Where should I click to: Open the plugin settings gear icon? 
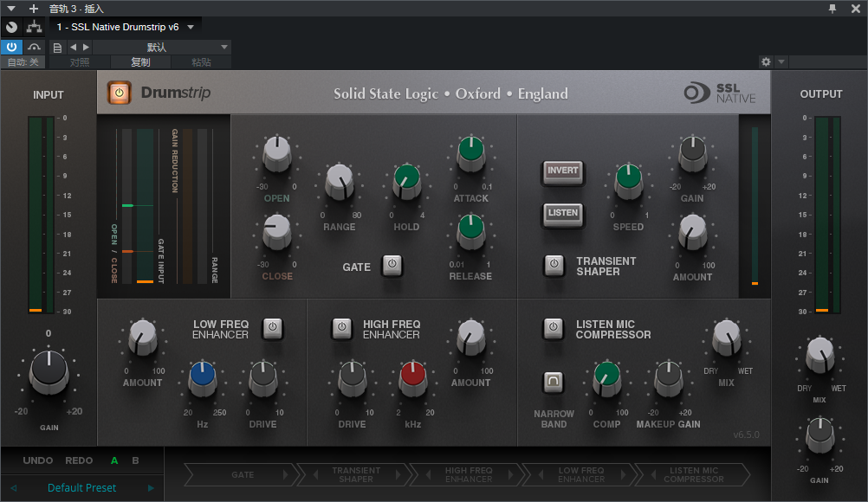766,62
